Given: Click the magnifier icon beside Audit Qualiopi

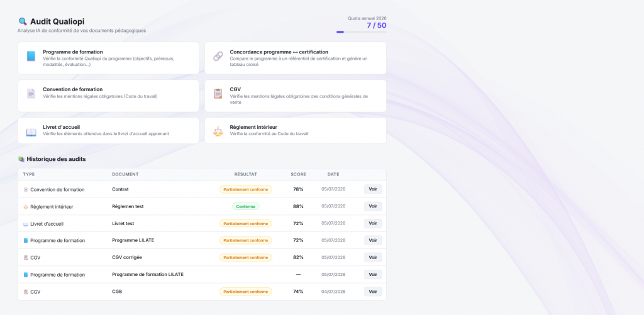Looking at the screenshot, I should (x=23, y=21).
